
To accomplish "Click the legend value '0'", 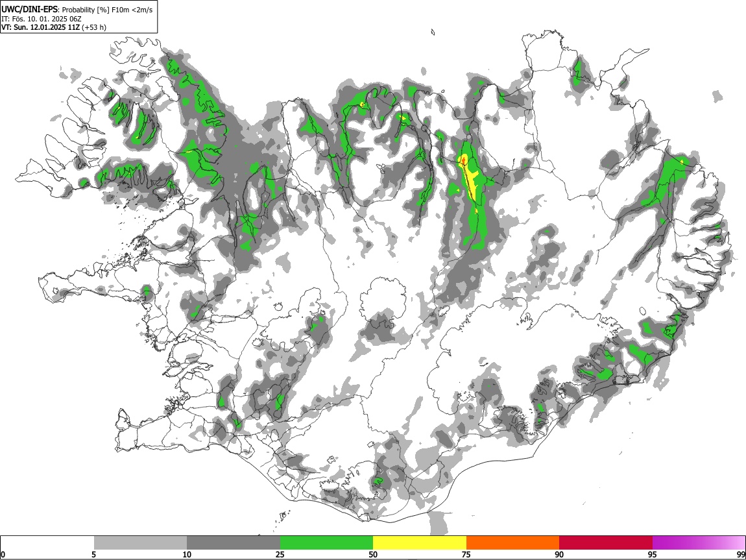I will pyautogui.click(x=3, y=554).
